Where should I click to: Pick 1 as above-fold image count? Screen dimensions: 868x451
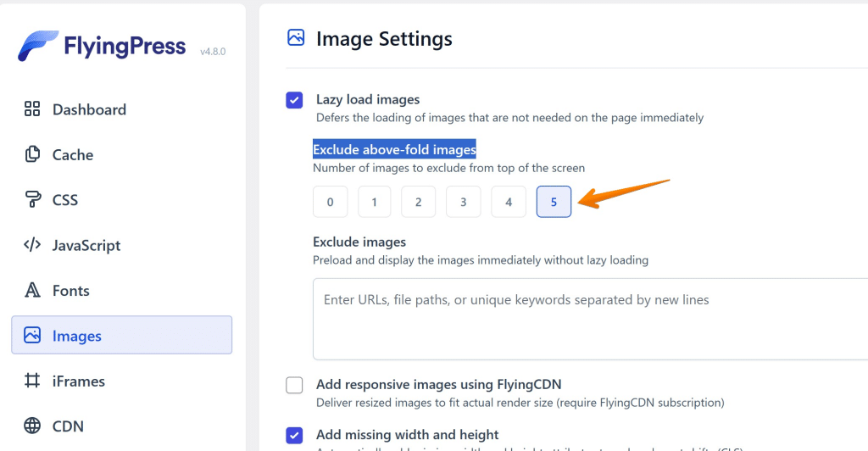[374, 202]
